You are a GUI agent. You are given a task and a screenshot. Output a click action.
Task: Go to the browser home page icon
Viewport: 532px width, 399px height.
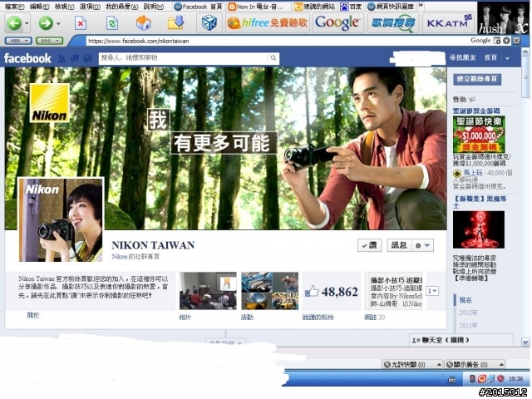144,23
